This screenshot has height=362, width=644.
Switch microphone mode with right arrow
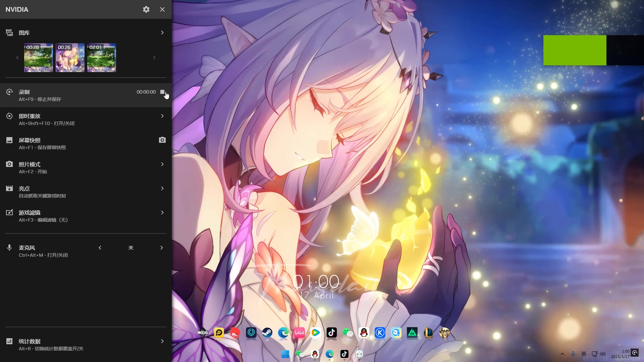tap(162, 248)
